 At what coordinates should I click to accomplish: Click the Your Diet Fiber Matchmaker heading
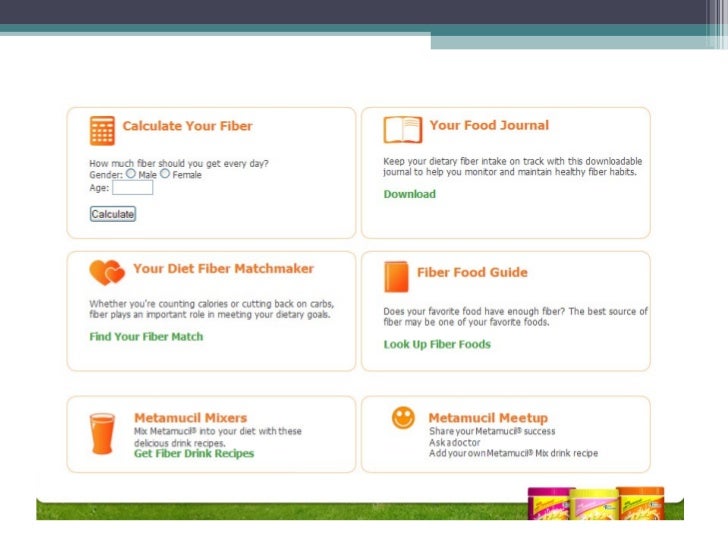tap(223, 268)
